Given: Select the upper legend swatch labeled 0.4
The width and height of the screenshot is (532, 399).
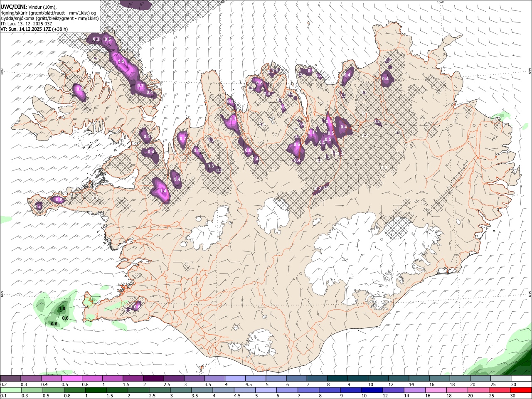Looking at the screenshot, I should click(51, 378).
